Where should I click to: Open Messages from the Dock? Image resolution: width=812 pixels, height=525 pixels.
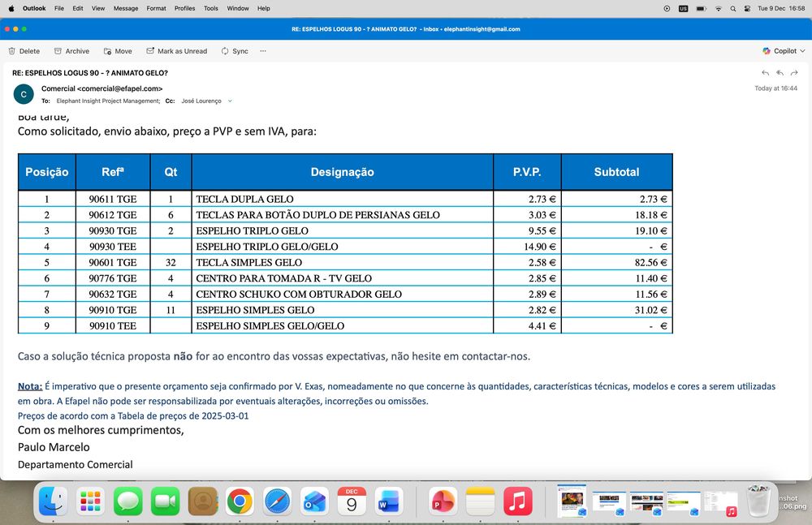[x=128, y=501]
